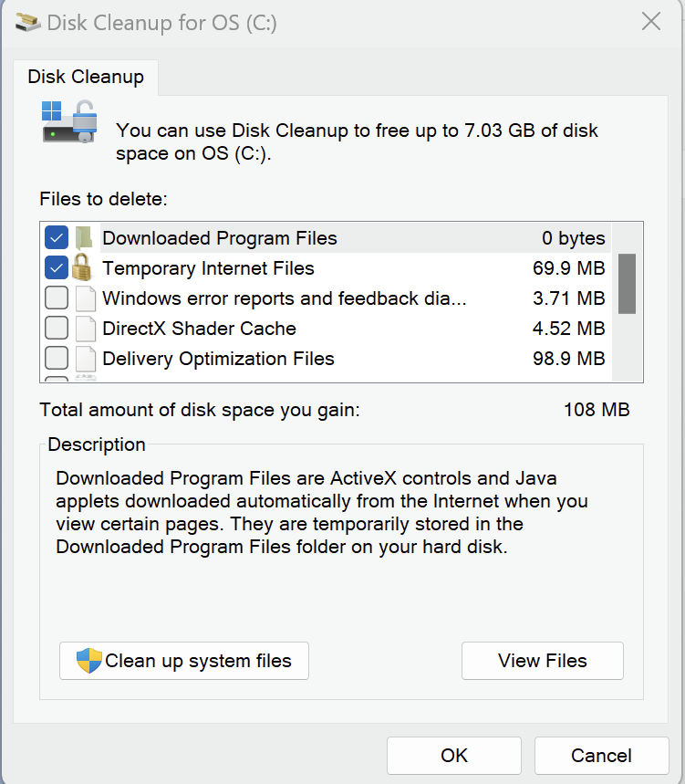Click the Disk Cleanup drive icon in title bar
685x784 pixels.
click(x=28, y=23)
